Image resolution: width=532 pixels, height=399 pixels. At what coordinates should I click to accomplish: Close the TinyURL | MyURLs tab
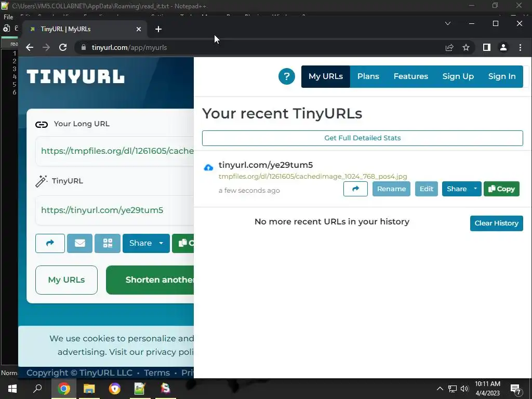point(138,29)
